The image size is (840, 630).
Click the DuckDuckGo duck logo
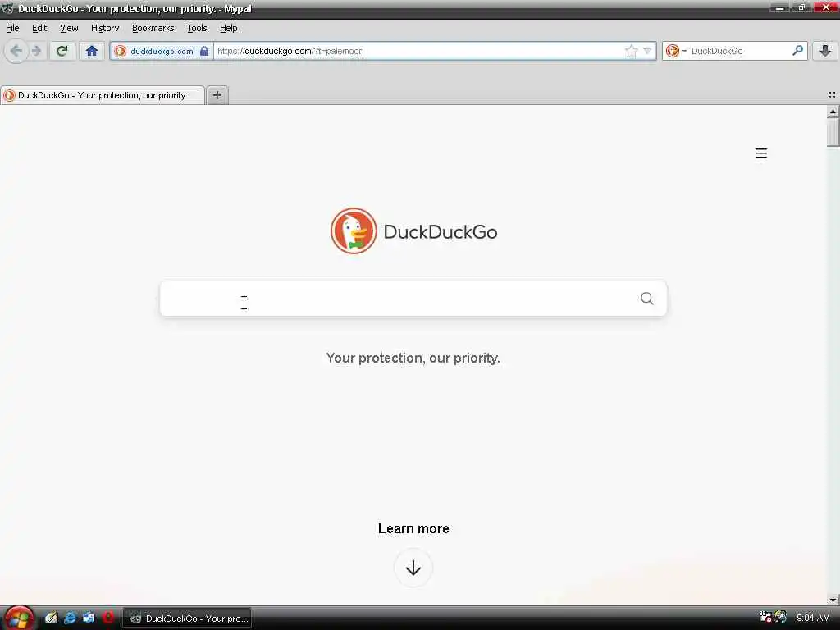point(354,231)
